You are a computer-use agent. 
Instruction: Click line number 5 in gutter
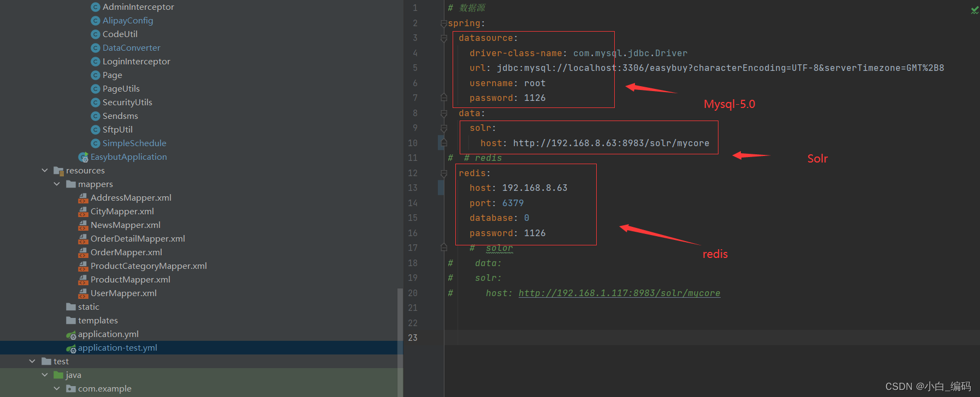pos(415,68)
